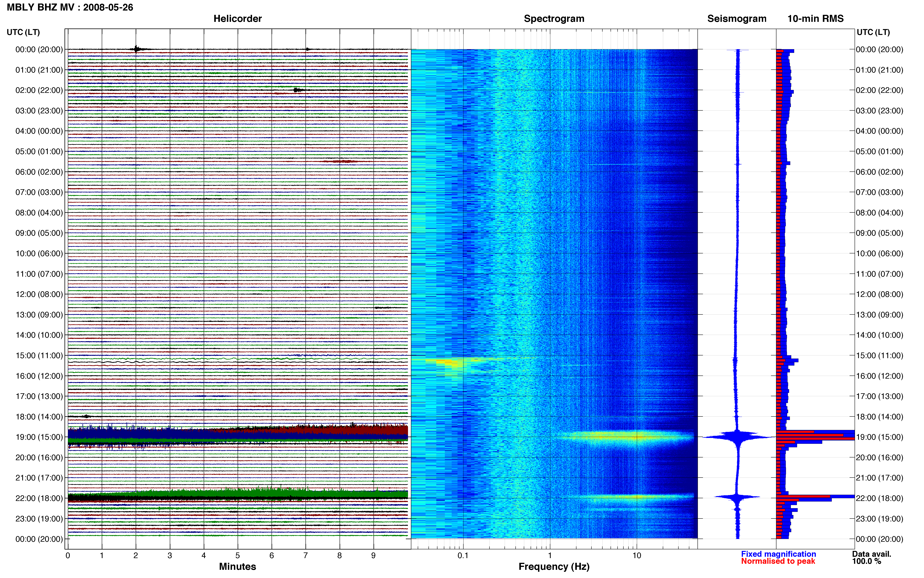This screenshot has width=924, height=578.
Task: Click left time label '18:00 (14:00)'
Action: tap(39, 417)
